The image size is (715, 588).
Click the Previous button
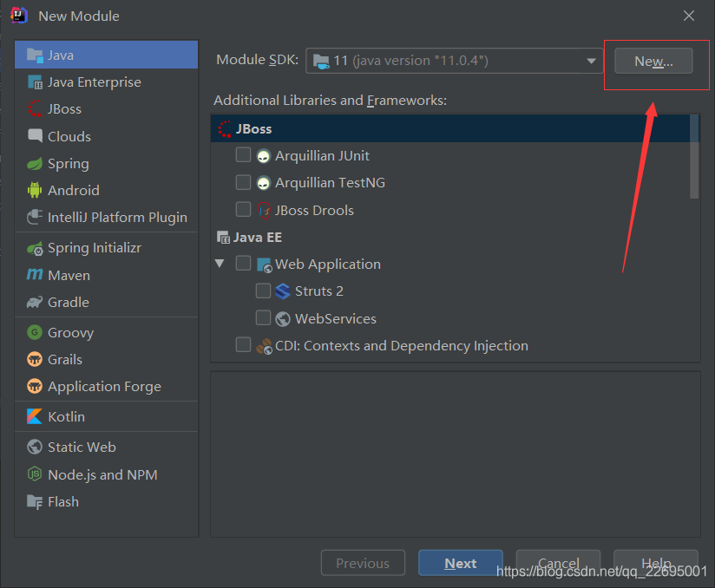click(363, 563)
